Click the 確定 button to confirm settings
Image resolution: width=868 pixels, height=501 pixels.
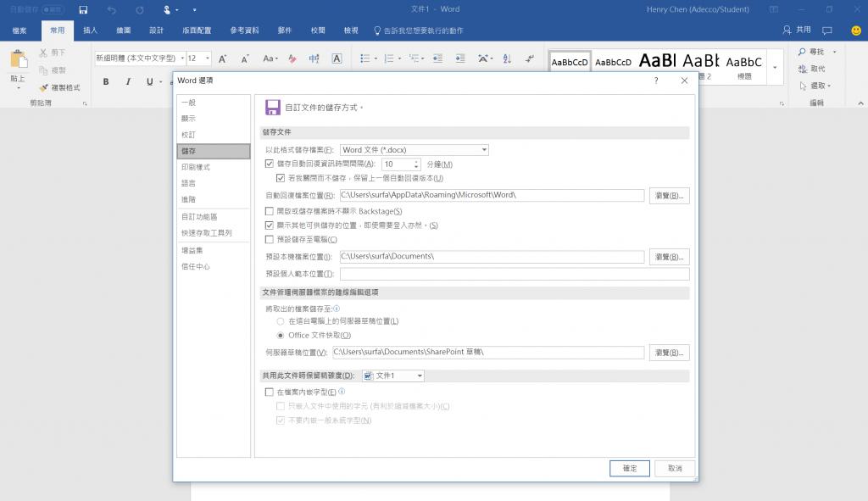(x=629, y=468)
